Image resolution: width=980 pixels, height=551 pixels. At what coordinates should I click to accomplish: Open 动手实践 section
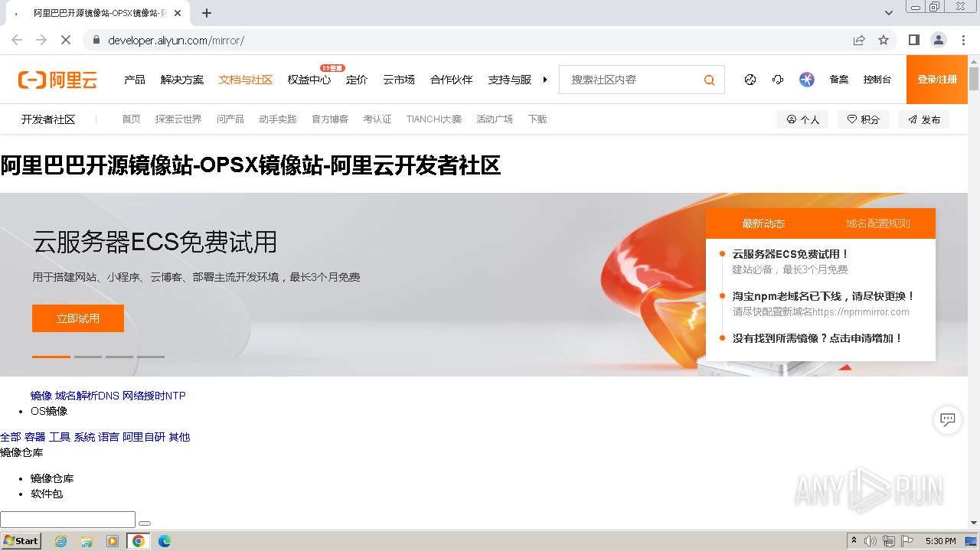pyautogui.click(x=278, y=119)
